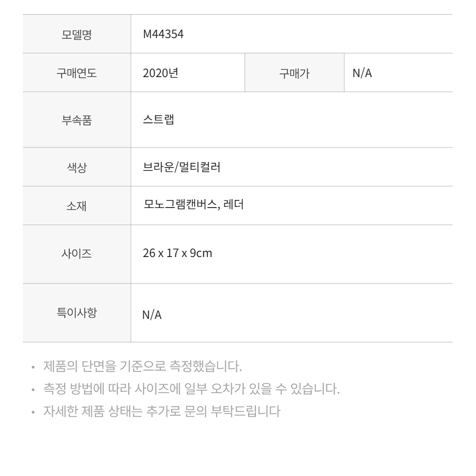Click the 특이사항 label cell

77,313
